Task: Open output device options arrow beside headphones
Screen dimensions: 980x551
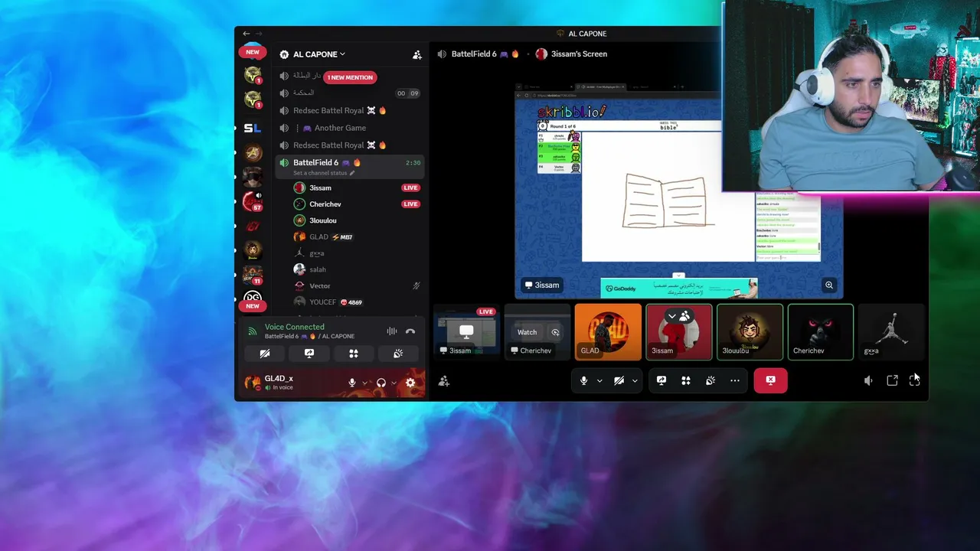Action: pyautogui.click(x=394, y=383)
